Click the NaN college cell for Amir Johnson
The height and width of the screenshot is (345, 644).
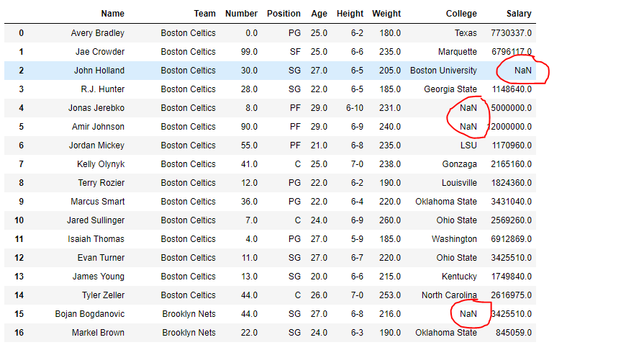point(468,127)
